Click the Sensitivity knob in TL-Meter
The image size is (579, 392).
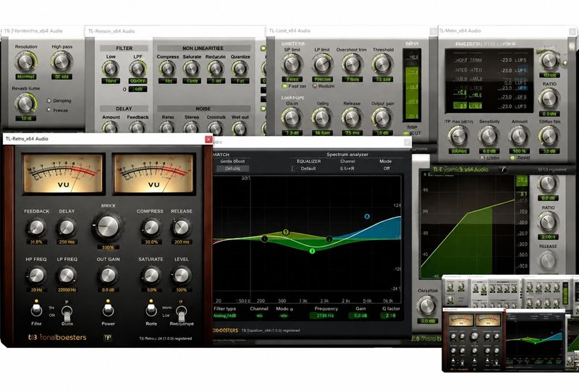click(489, 136)
